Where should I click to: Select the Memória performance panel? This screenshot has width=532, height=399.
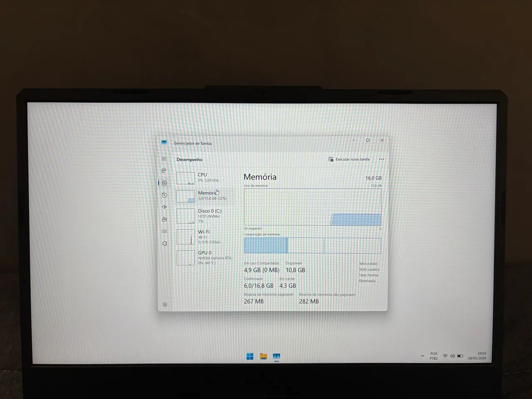pyautogui.click(x=195, y=195)
